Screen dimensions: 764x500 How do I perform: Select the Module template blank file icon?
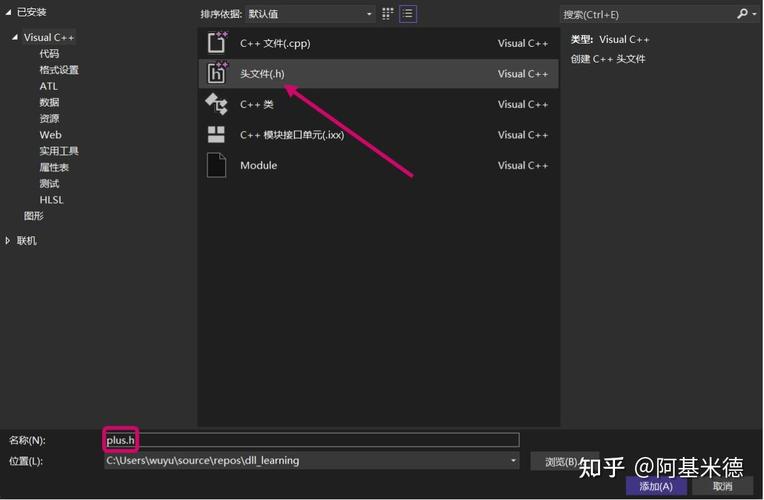pos(216,165)
